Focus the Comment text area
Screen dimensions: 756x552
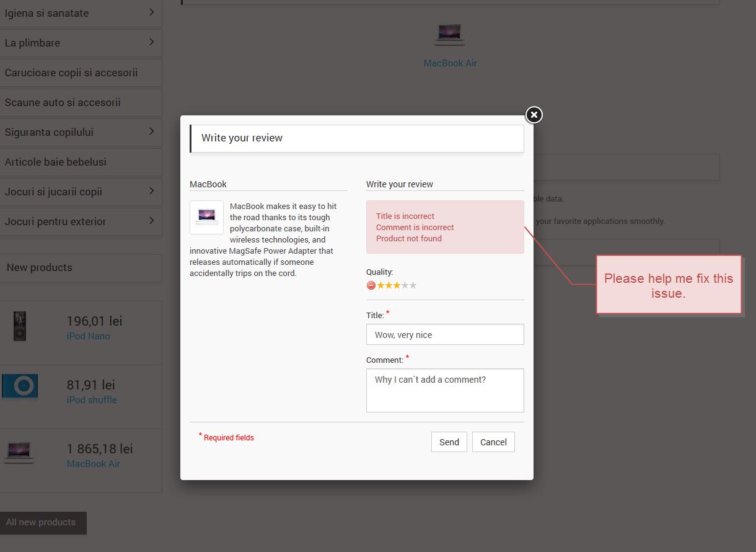(445, 390)
